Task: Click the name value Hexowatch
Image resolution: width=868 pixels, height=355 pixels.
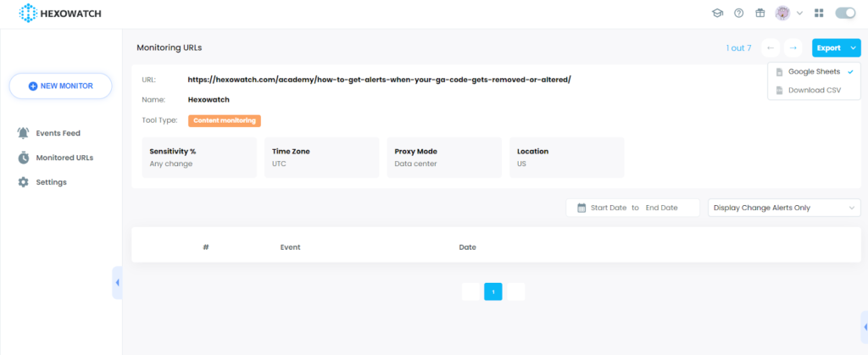Action: click(209, 100)
